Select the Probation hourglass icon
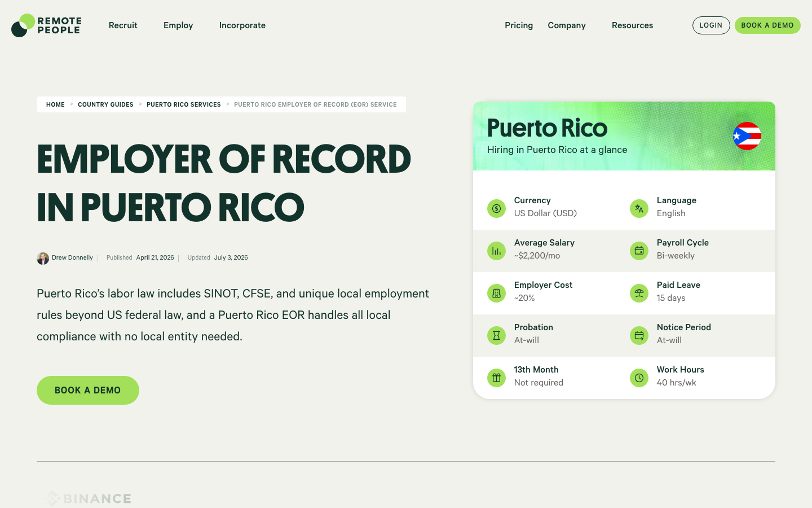812x508 pixels. (x=496, y=335)
